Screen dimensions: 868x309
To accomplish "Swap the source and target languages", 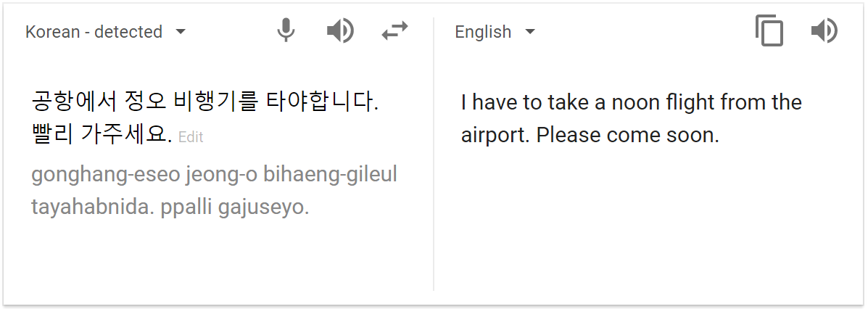I will tap(394, 31).
